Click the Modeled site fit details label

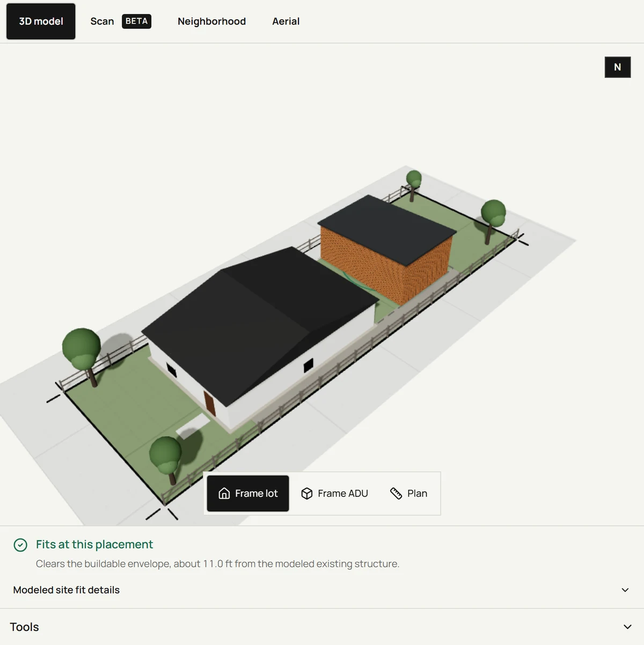pos(67,590)
